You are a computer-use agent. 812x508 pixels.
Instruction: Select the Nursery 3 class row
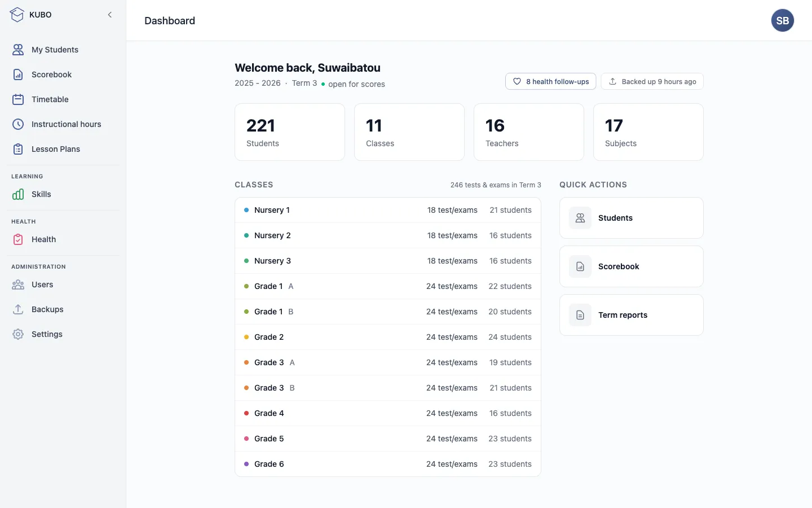[x=388, y=261]
